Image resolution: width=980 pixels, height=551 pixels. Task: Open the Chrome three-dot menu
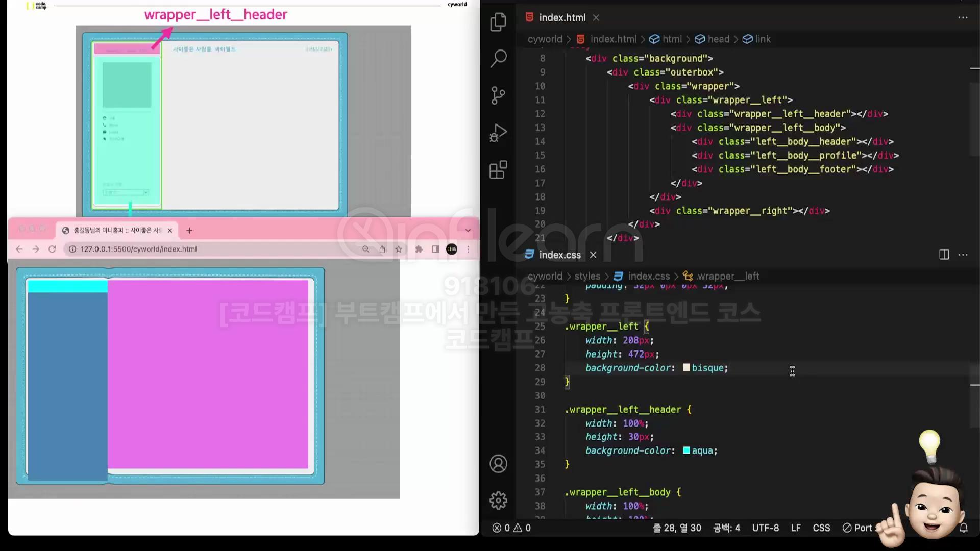coord(468,249)
